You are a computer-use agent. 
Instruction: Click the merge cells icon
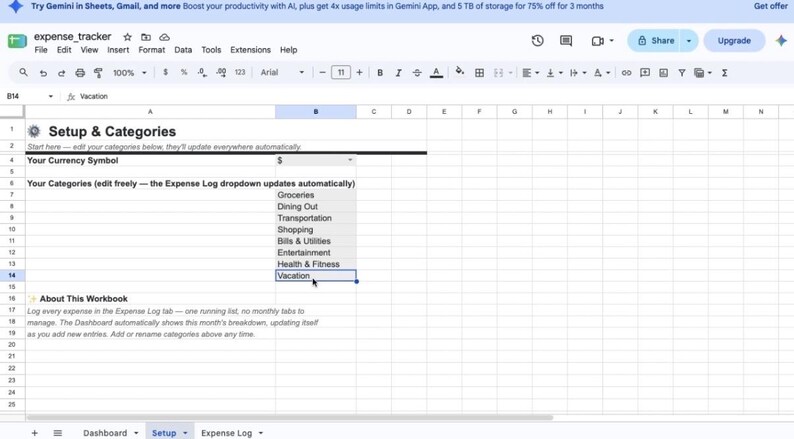click(x=498, y=73)
